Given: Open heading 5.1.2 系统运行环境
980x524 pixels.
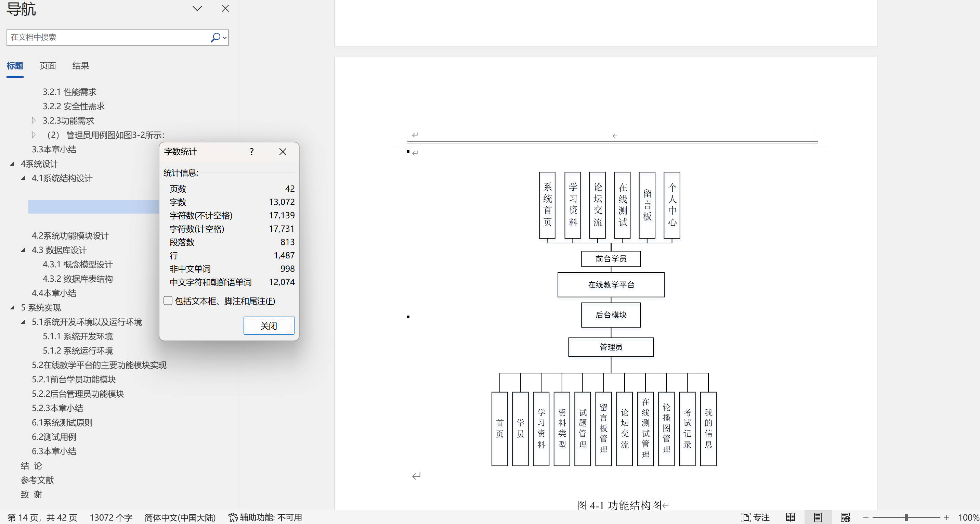Looking at the screenshot, I should pyautogui.click(x=77, y=350).
